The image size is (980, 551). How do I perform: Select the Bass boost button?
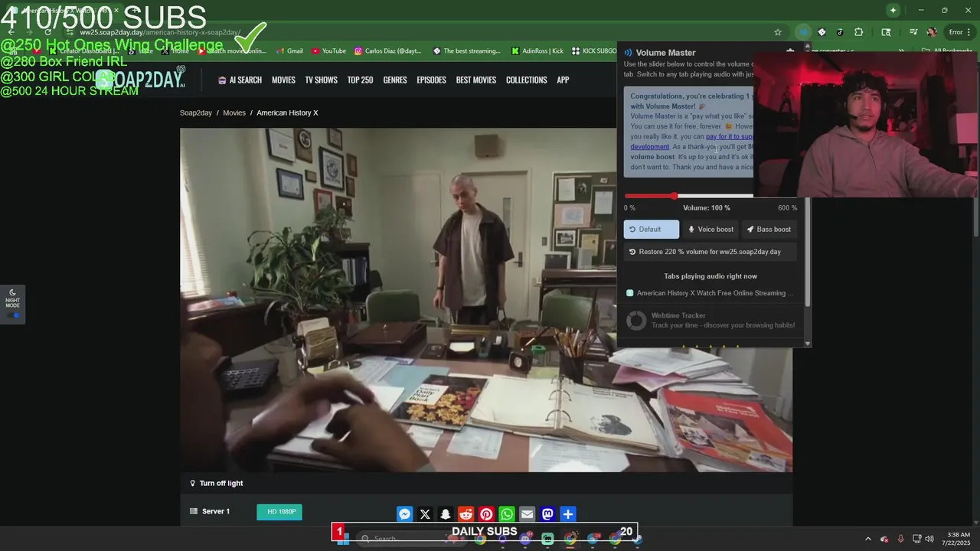(769, 230)
